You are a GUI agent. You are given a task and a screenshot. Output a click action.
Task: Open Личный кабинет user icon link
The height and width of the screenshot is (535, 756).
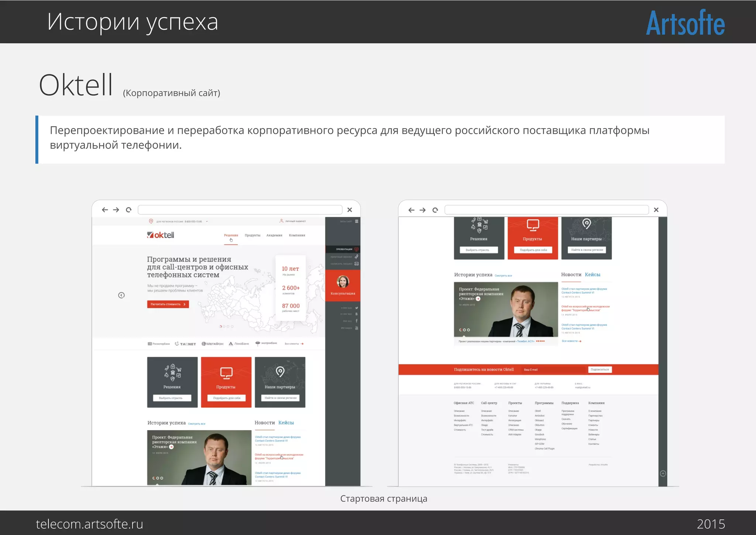(x=281, y=221)
